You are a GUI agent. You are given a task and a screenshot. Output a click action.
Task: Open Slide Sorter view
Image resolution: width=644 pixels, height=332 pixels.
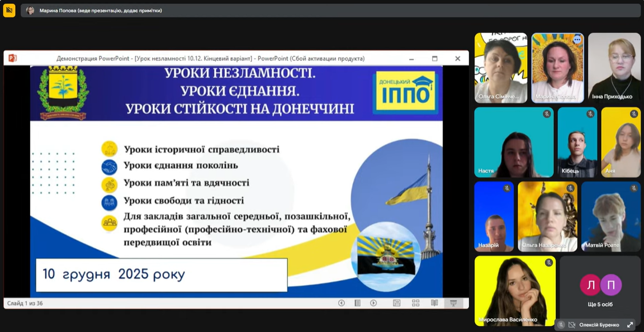[415, 303]
